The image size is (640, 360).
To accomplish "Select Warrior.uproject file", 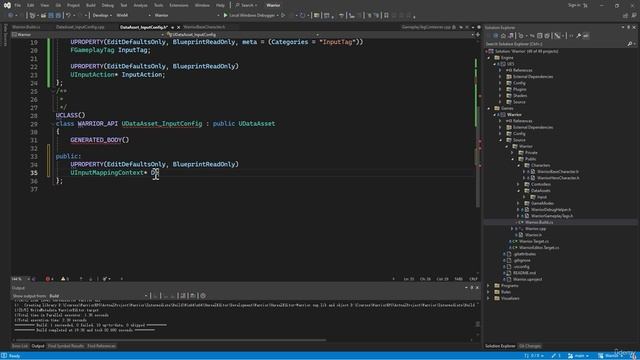I will point(527,279).
